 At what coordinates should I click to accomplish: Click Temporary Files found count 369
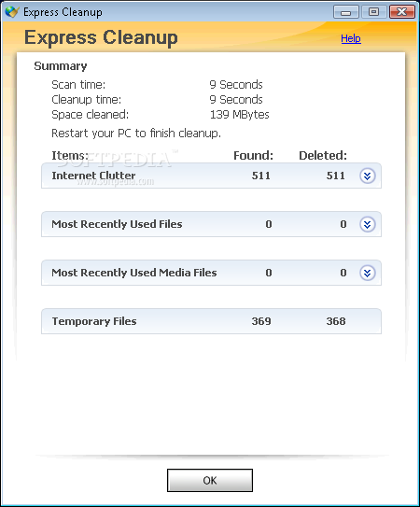[261, 321]
